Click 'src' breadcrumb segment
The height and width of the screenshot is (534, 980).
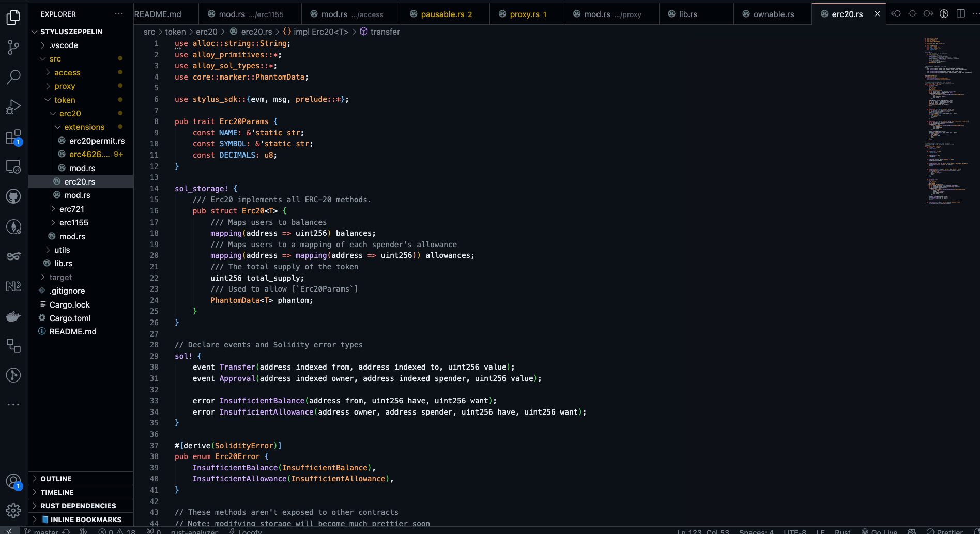coord(149,32)
